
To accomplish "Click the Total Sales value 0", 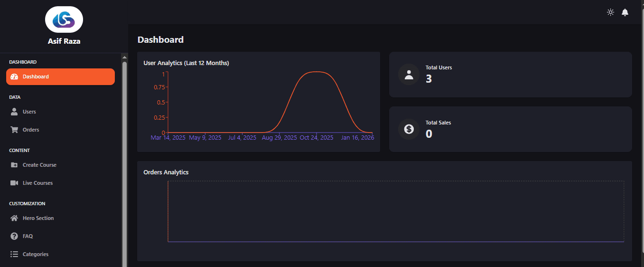I will coord(429,134).
